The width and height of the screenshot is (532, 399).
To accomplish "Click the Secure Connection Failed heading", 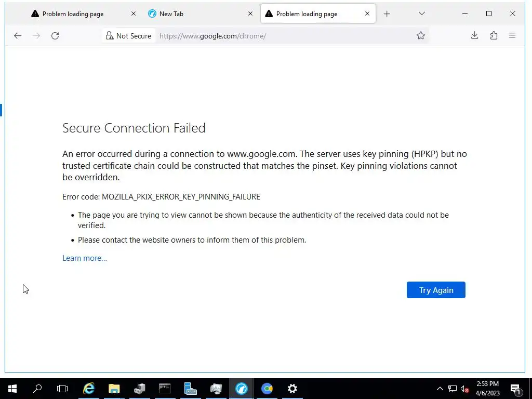I will tap(134, 128).
